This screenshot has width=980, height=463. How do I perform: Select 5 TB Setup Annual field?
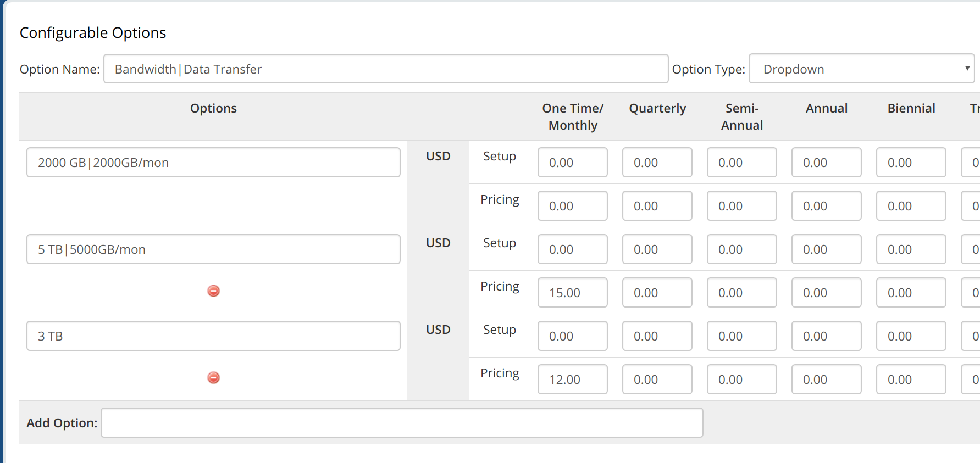point(826,249)
